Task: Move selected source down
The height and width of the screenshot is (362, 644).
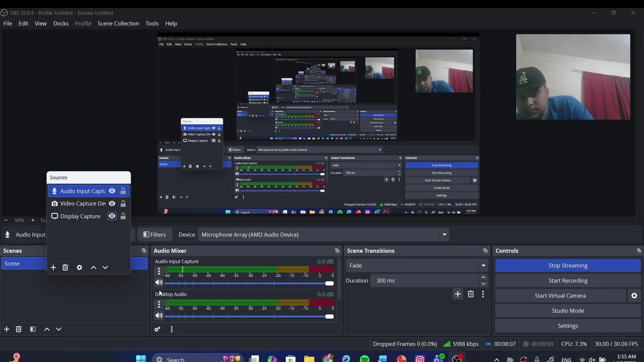Action: point(105,267)
